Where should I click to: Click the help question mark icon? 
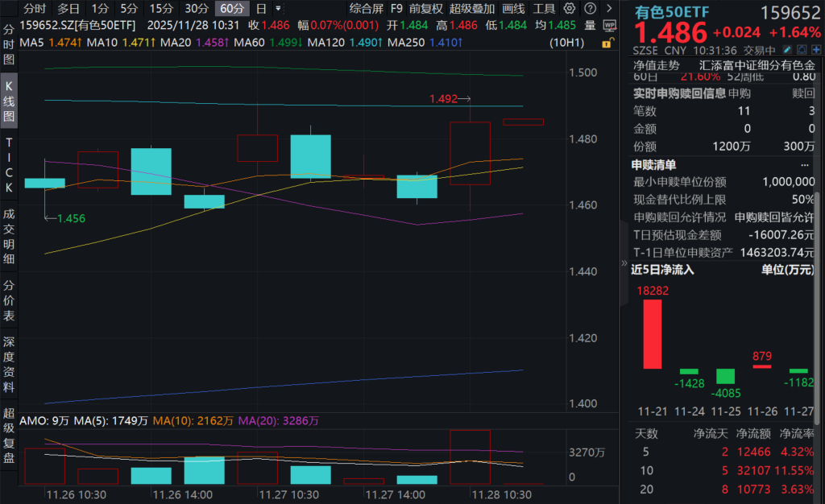[x=588, y=9]
